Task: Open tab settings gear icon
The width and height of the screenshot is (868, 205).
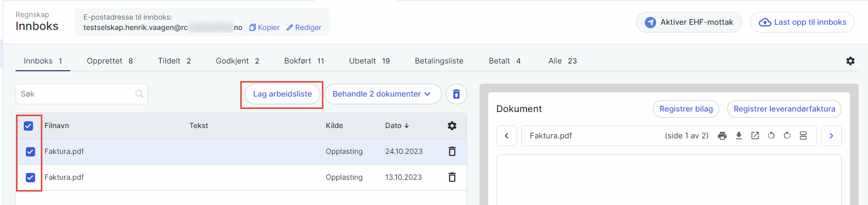Action: (850, 61)
